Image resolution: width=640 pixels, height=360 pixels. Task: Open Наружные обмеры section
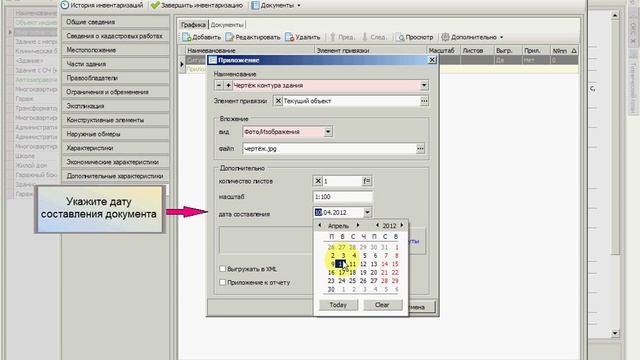[116, 134]
